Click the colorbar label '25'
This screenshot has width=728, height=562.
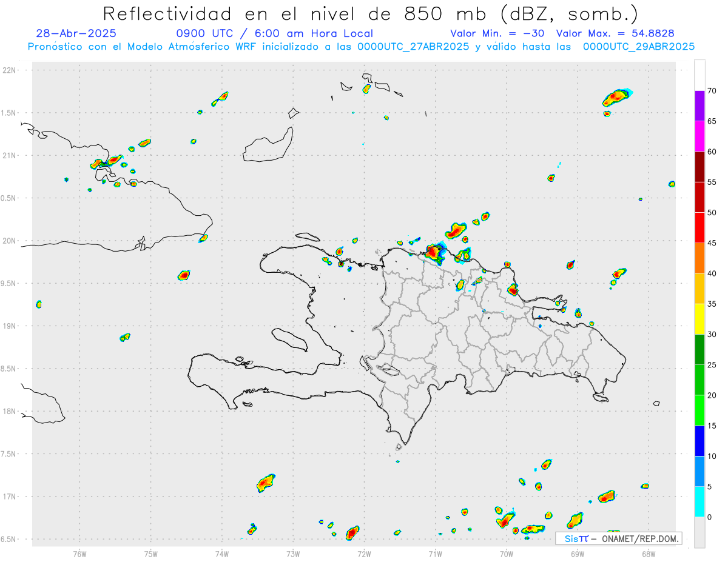(712, 365)
